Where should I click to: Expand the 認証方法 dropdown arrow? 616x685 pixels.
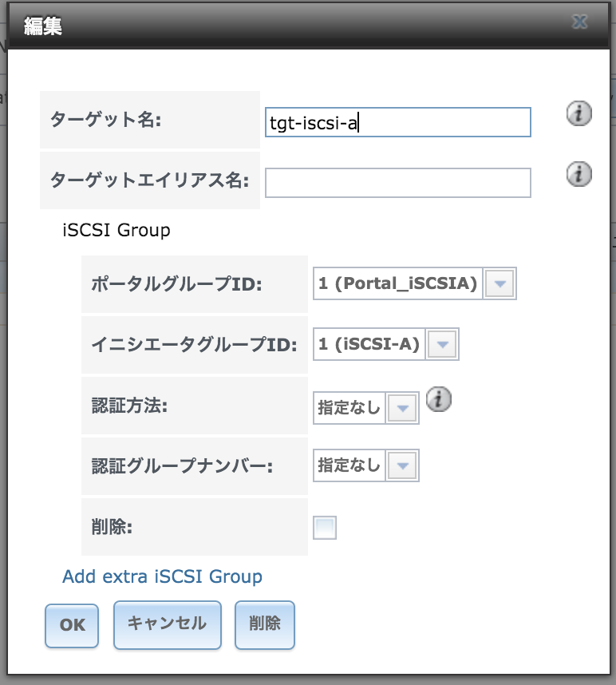[402, 408]
